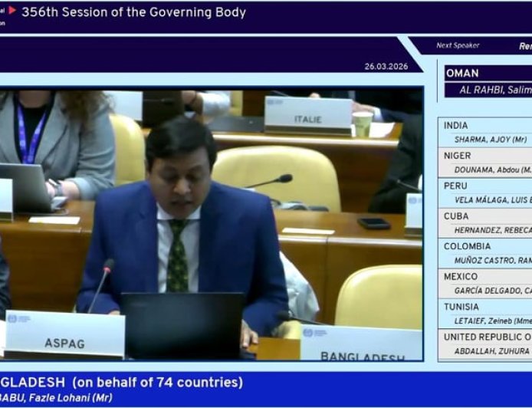Select PERU in the speaker list
This screenshot has width=532, height=408.
point(455,186)
